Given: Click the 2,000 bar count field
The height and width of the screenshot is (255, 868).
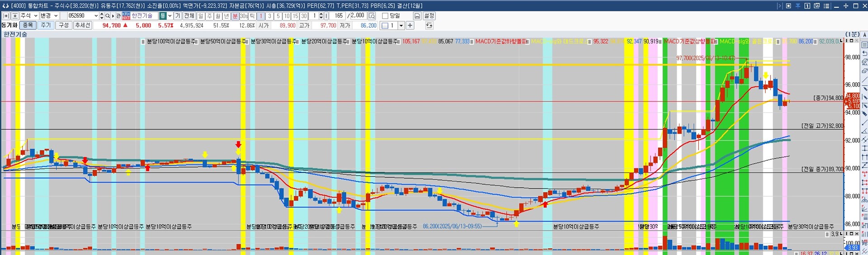Looking at the screenshot, I should pyautogui.click(x=358, y=16).
